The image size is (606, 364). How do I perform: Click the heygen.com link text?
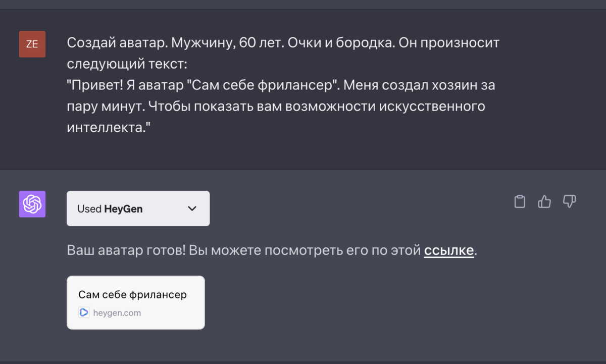pyautogui.click(x=117, y=312)
